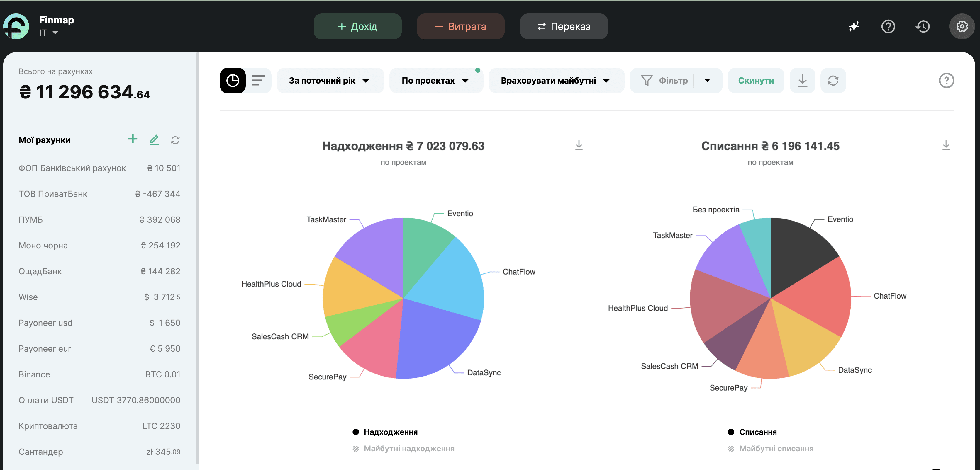Select ТОВ ПриватБанк account
Screen dimensions: 980x470
99,194
